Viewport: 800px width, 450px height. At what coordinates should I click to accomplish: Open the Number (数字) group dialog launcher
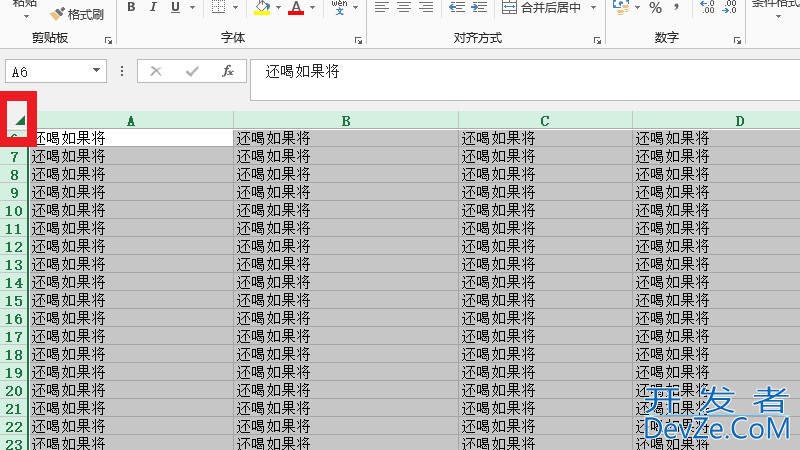pyautogui.click(x=737, y=40)
